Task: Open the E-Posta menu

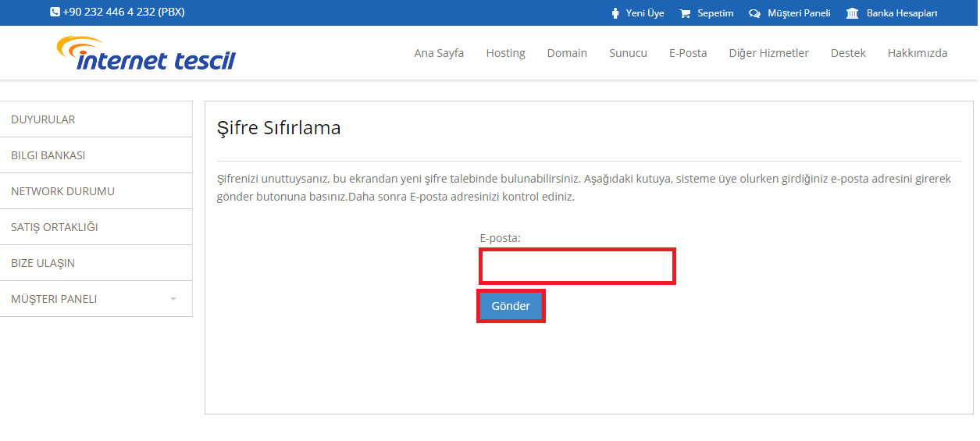Action: pyautogui.click(x=688, y=53)
